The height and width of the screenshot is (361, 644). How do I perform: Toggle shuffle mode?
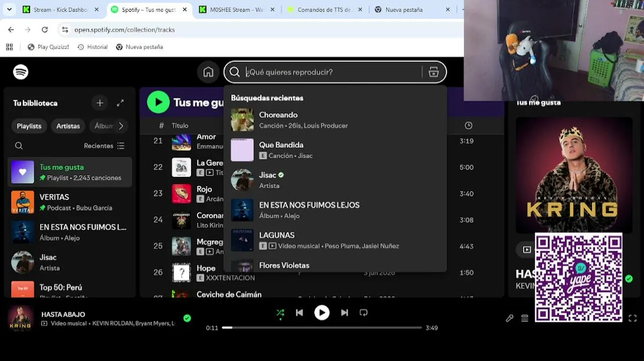[x=280, y=313]
